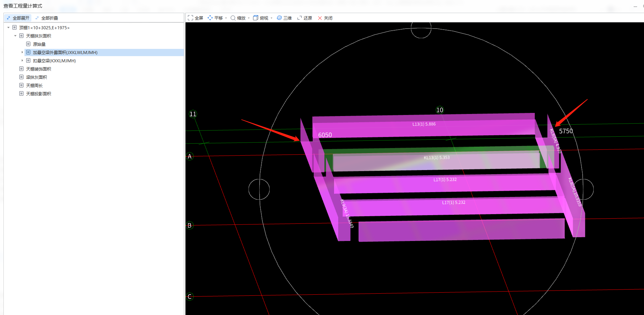Select the 天棚周长 tree item

click(x=34, y=85)
